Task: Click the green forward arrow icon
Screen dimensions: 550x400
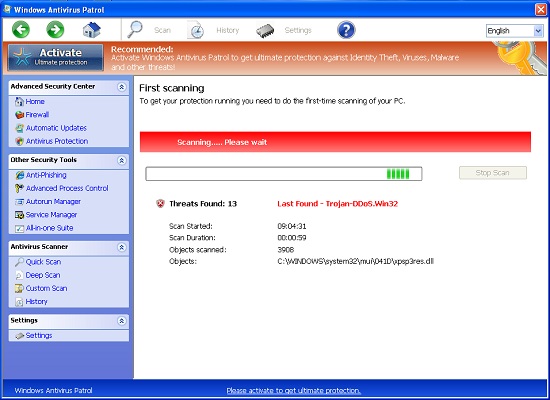Action: click(x=55, y=29)
